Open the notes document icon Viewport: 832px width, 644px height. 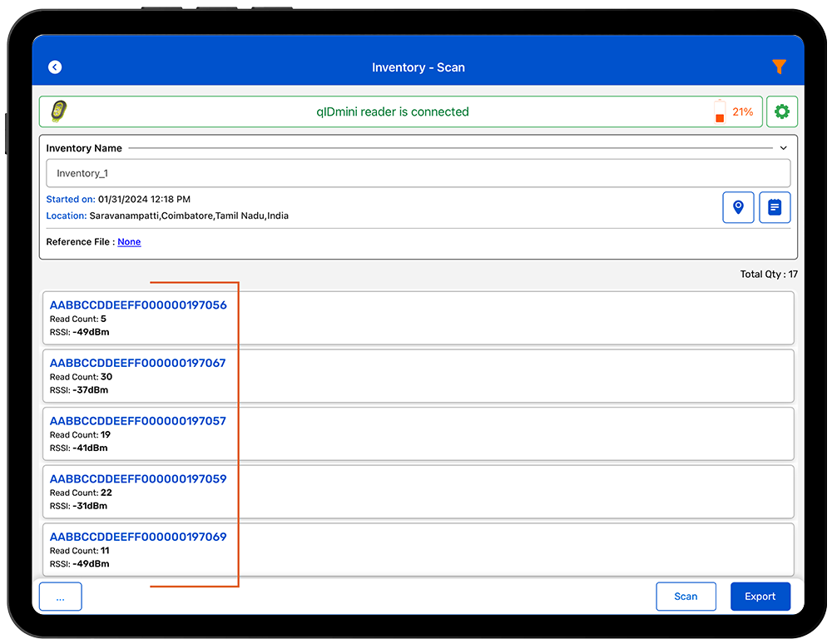coord(775,207)
